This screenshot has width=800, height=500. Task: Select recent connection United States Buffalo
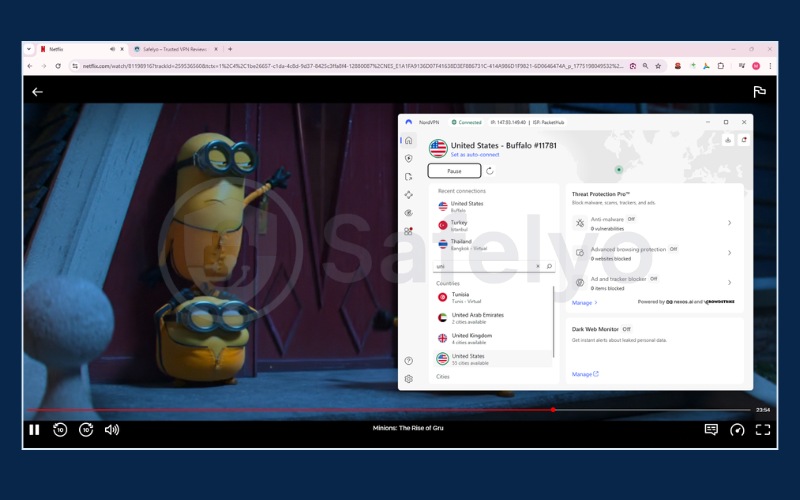[x=492, y=206]
